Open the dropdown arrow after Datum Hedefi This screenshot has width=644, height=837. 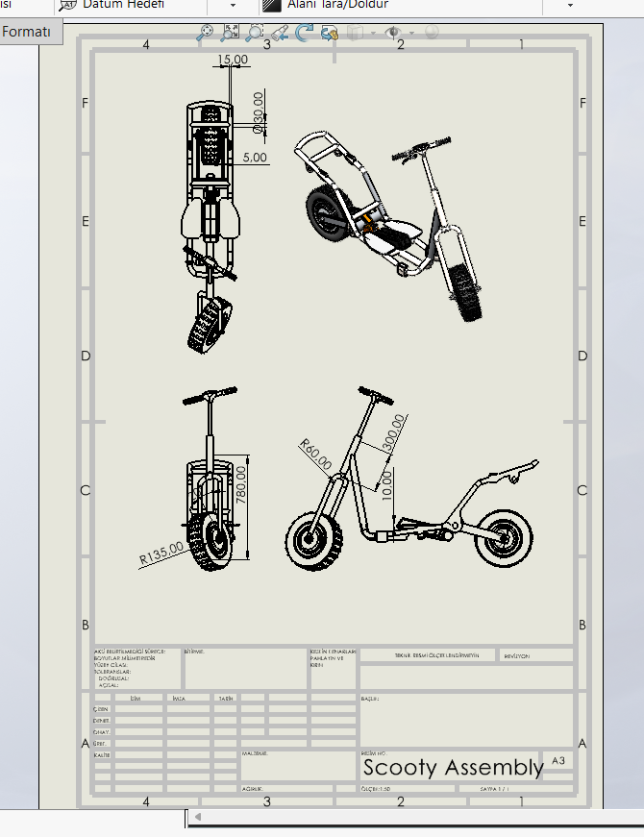click(233, 5)
